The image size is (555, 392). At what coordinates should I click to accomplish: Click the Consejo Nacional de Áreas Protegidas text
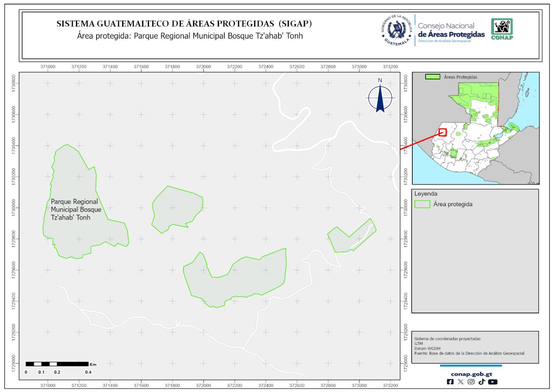click(451, 31)
